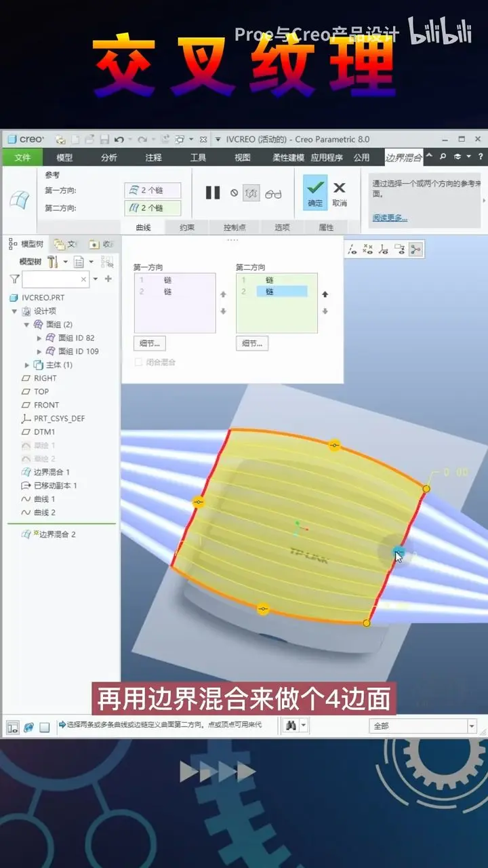Toggle the 闭合混合 checkbox

pyautogui.click(x=139, y=362)
